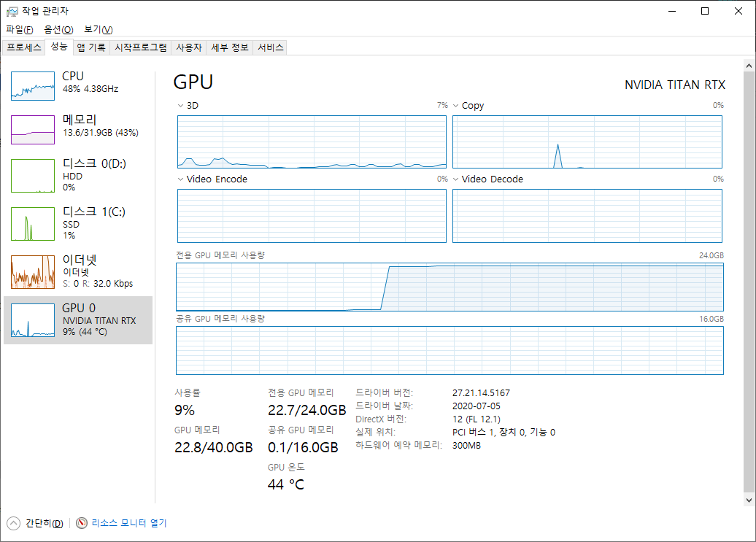The height and width of the screenshot is (542, 756).
Task: Switch to the 프로세스 tab
Action: click(24, 47)
